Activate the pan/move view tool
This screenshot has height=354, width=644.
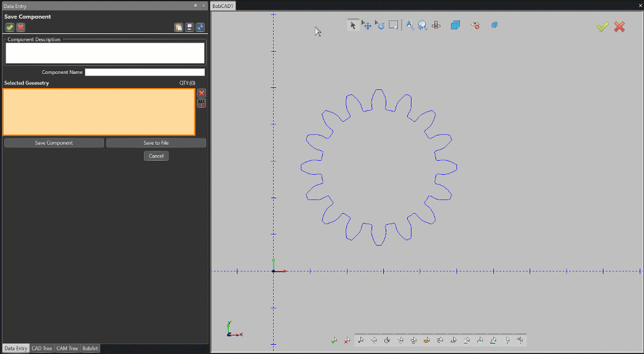coord(367,25)
